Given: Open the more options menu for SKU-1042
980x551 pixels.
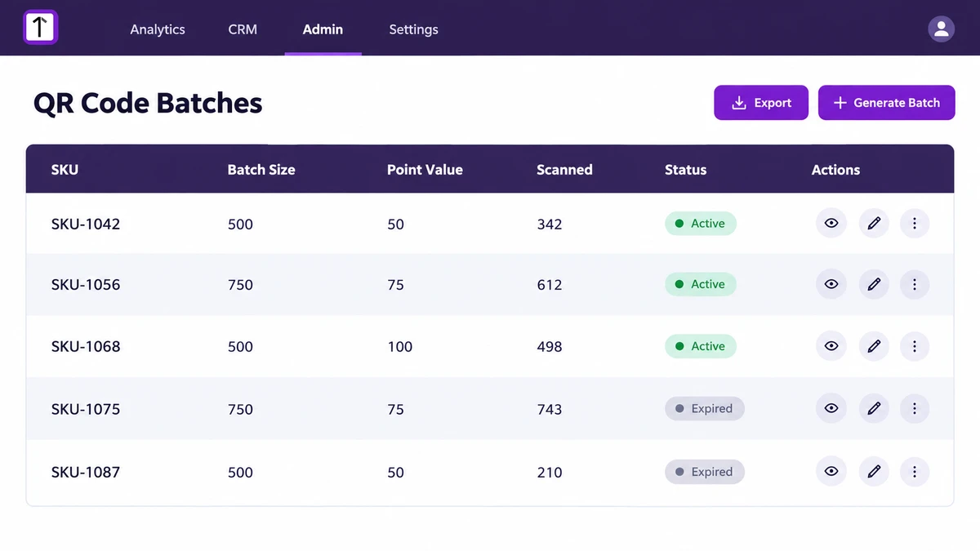Looking at the screenshot, I should click(x=915, y=223).
